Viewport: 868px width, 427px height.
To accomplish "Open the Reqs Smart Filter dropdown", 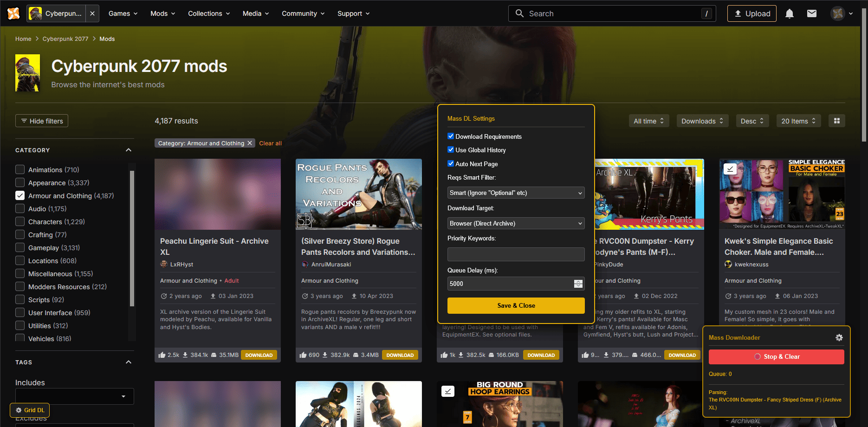I will (x=516, y=193).
